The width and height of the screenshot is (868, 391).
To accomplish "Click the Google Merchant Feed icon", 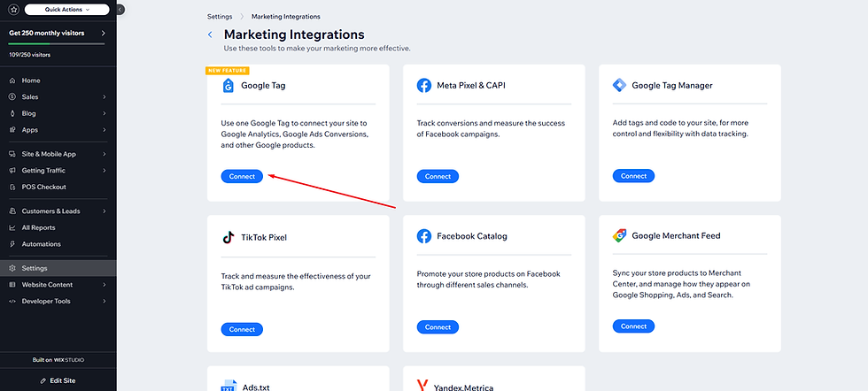I will pos(619,235).
